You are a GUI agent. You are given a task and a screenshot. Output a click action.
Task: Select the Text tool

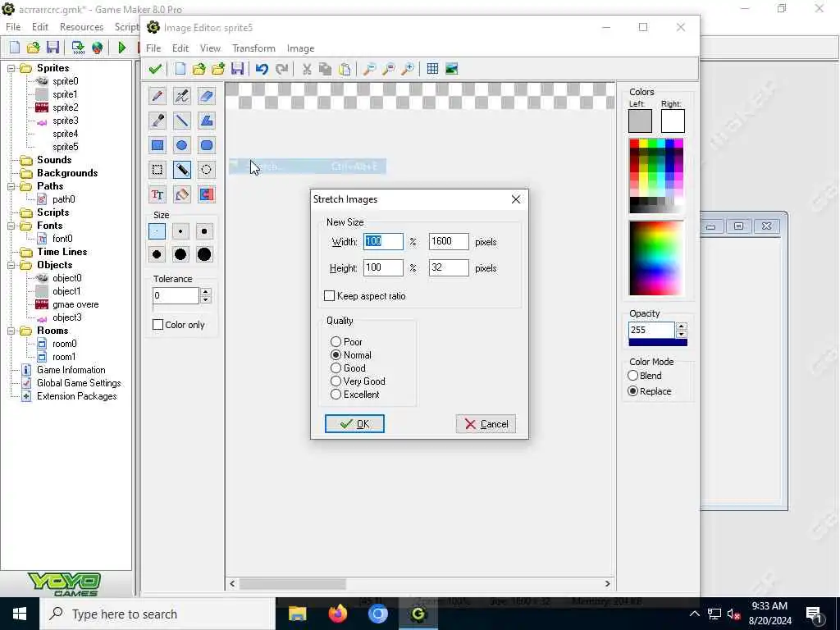157,194
